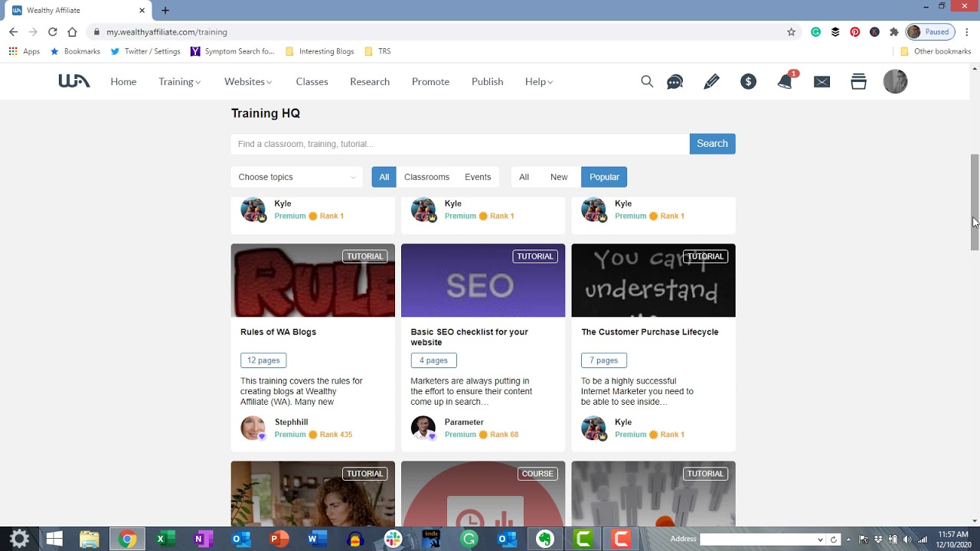Open the Windows Start menu
Viewport: 980px width, 551px height.
click(54, 540)
